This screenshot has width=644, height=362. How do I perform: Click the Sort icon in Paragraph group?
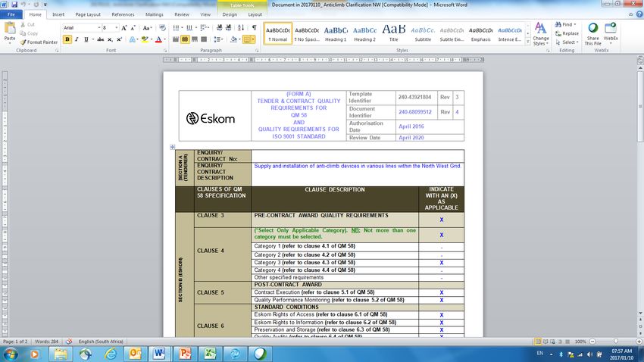click(x=241, y=28)
